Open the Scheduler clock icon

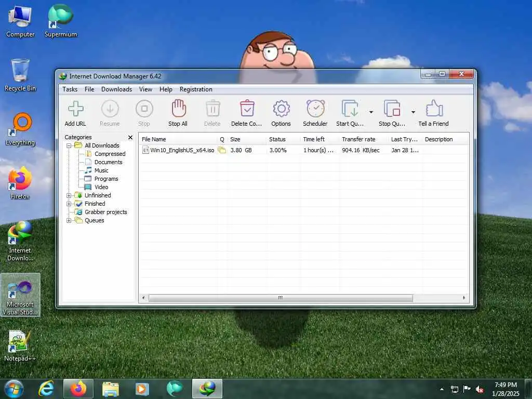pos(315,109)
